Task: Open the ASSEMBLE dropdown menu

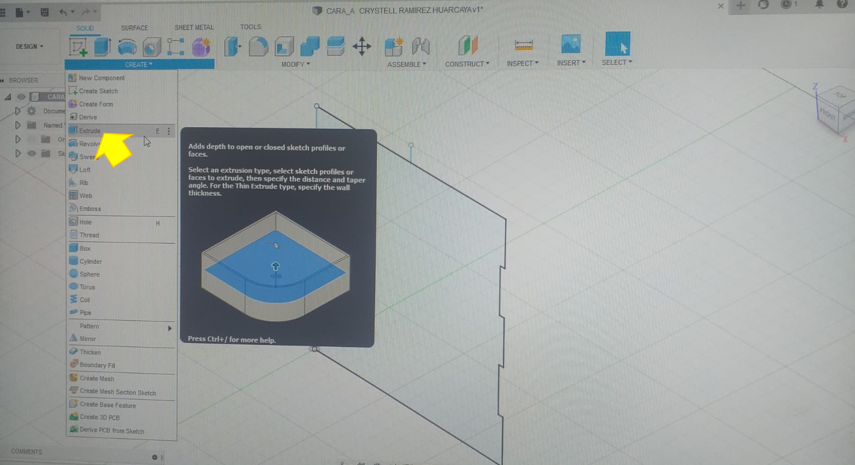Action: click(x=407, y=64)
